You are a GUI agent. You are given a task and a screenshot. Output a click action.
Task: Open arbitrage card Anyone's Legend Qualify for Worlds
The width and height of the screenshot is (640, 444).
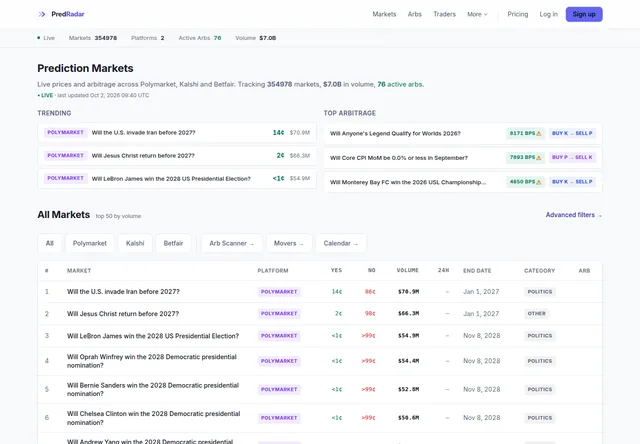pyautogui.click(x=463, y=133)
